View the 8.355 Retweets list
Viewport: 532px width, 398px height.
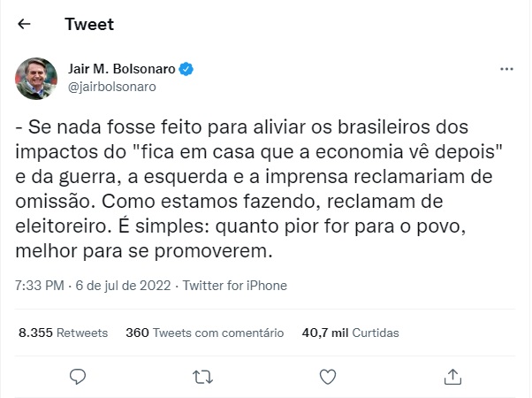point(64,333)
